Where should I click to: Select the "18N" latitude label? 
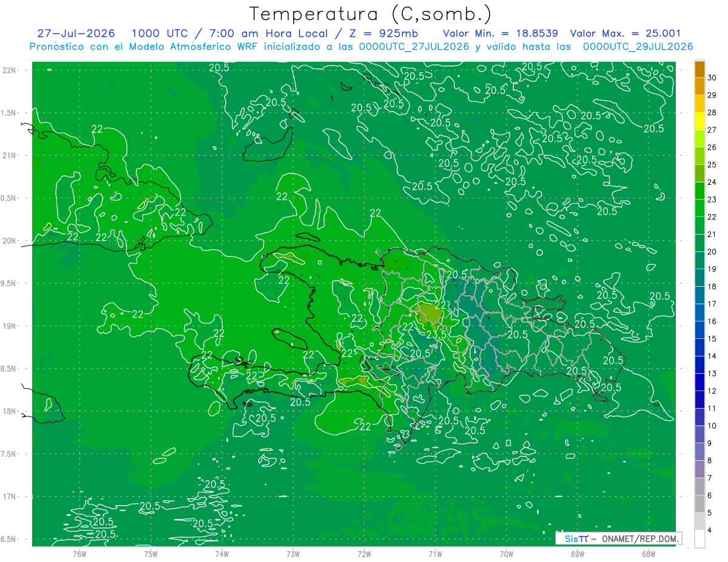[10, 411]
